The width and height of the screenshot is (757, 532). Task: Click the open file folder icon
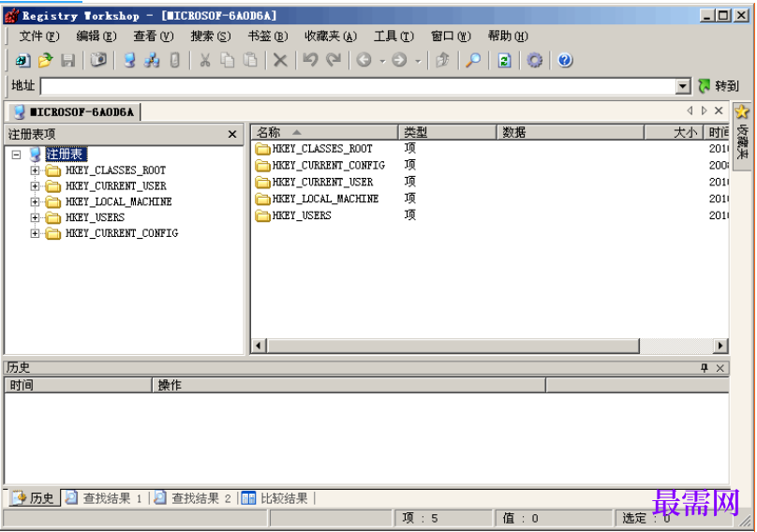click(x=45, y=60)
